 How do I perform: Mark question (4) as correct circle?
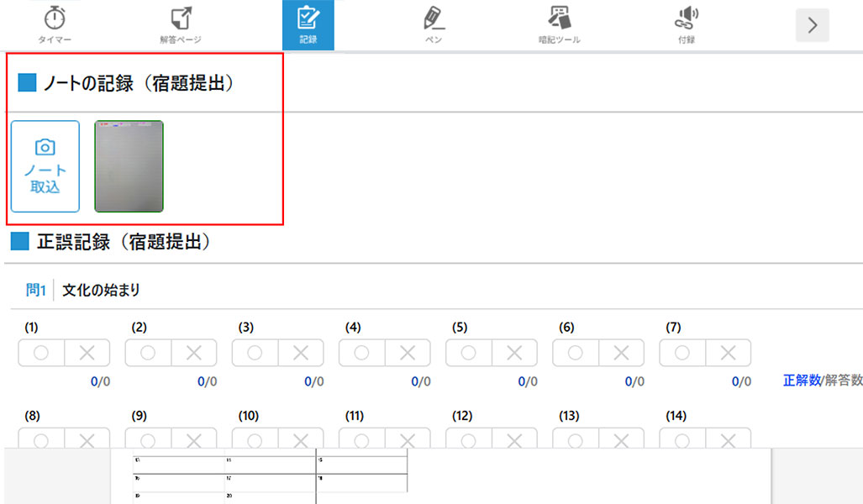361,354
